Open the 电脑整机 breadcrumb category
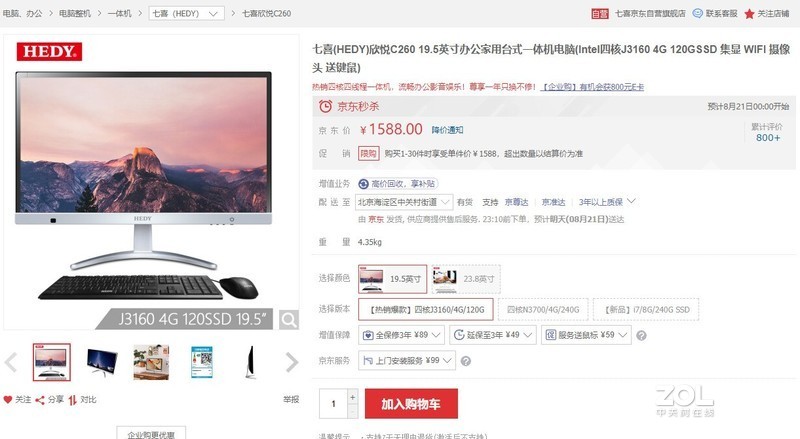The height and width of the screenshot is (439, 800). 74,13
